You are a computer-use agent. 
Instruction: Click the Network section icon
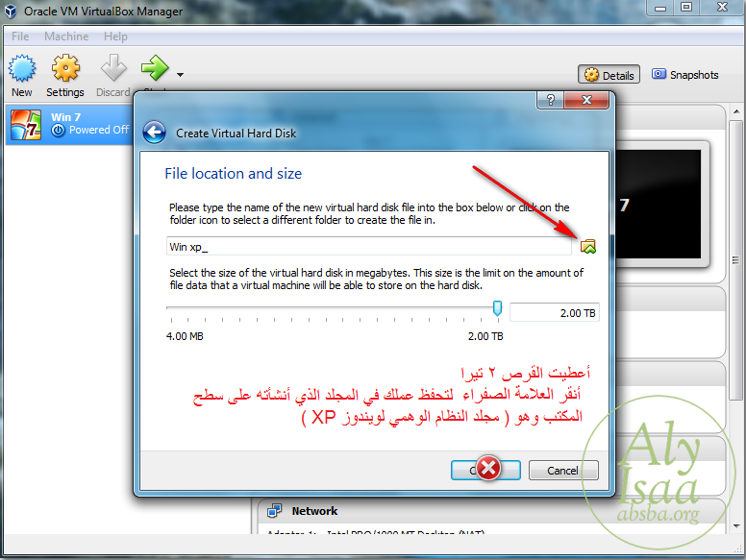pyautogui.click(x=275, y=511)
